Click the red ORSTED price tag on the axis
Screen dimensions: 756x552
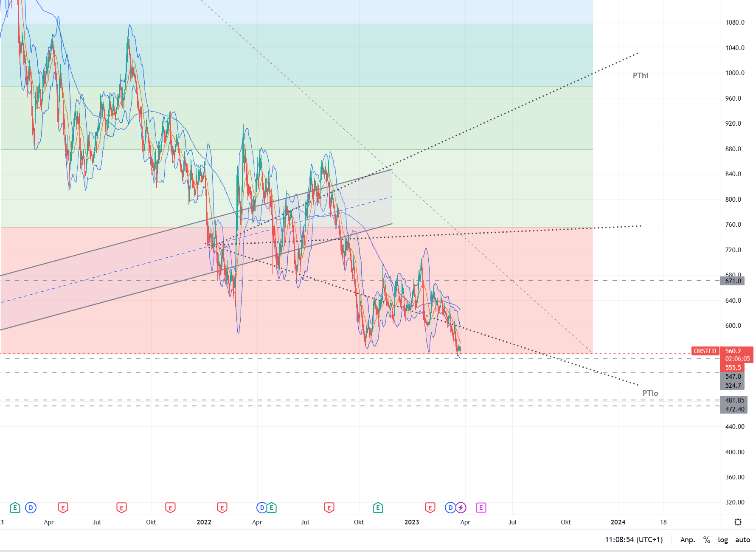point(705,351)
